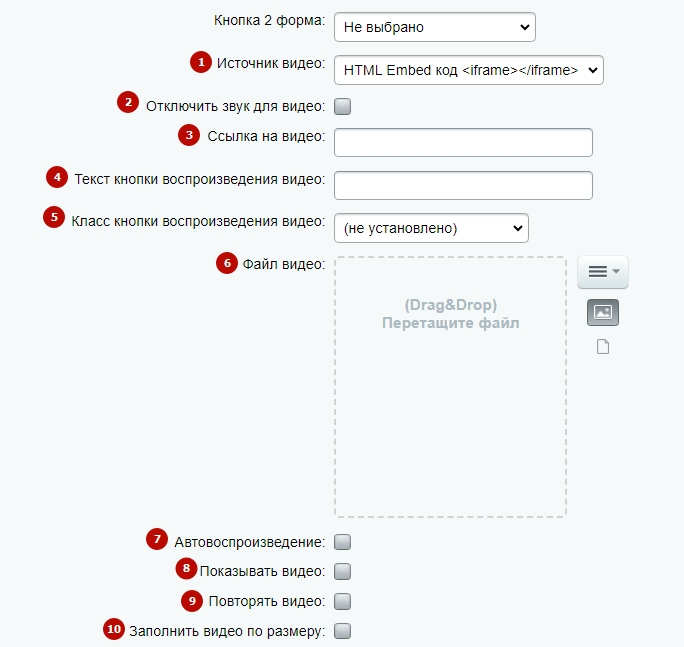Click the Drag&Drop file upload area
The image size is (684, 647).
tap(451, 387)
